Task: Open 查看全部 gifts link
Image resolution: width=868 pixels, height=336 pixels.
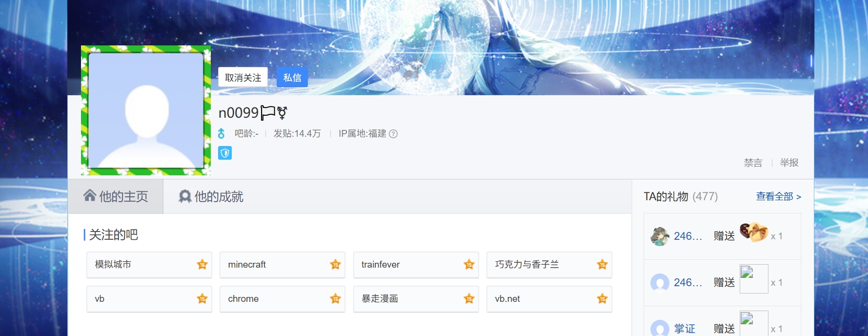Action: click(x=779, y=196)
